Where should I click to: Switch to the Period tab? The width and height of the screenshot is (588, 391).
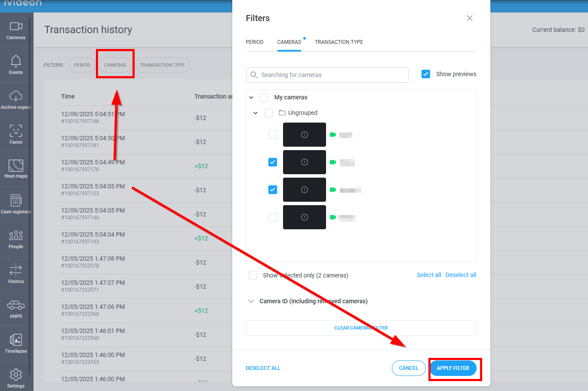pos(255,42)
